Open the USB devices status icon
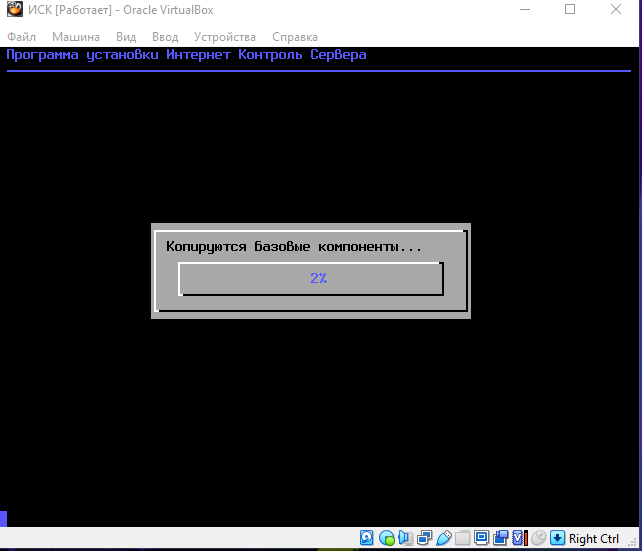 pos(444,538)
